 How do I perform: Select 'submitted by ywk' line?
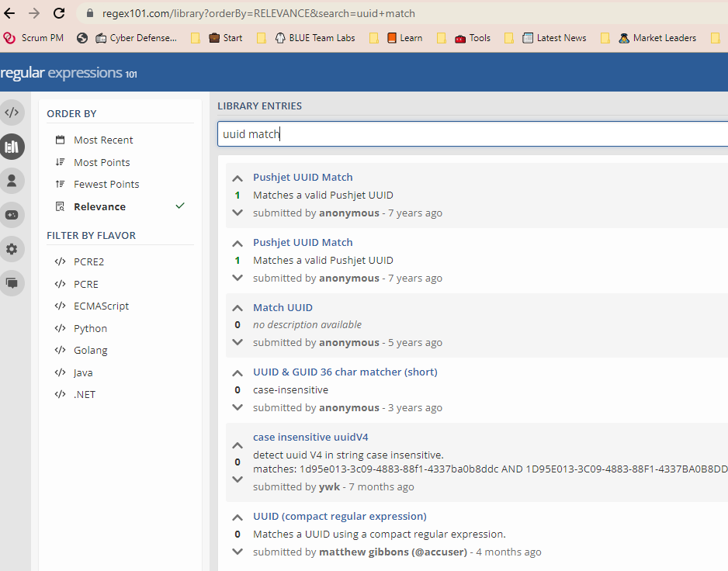(x=334, y=486)
